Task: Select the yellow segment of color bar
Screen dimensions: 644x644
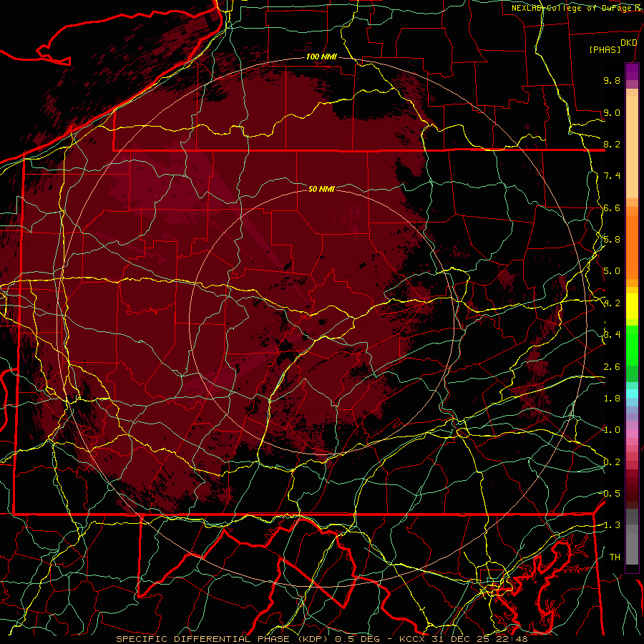Action: point(632,306)
